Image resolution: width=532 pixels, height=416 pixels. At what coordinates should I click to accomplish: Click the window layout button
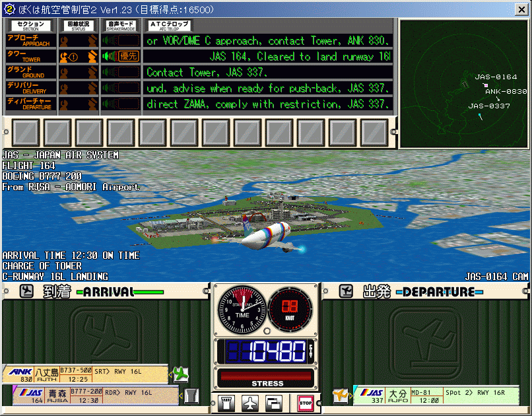point(274,403)
